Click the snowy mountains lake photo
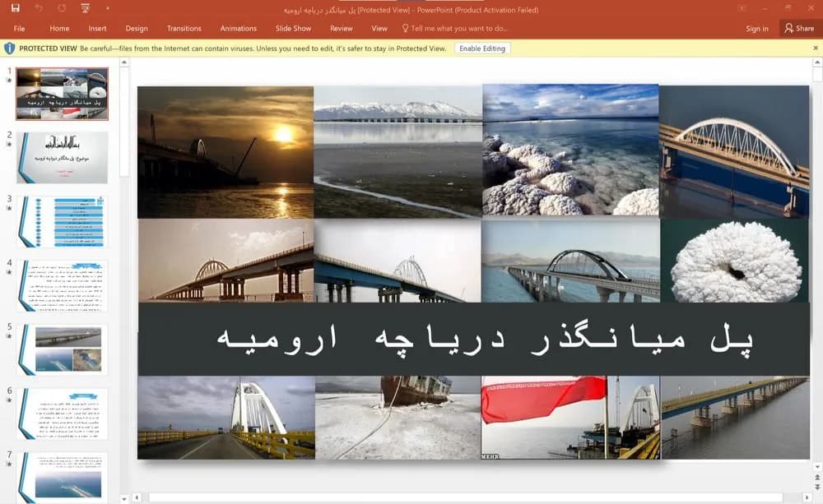823x504 pixels. pos(398,151)
